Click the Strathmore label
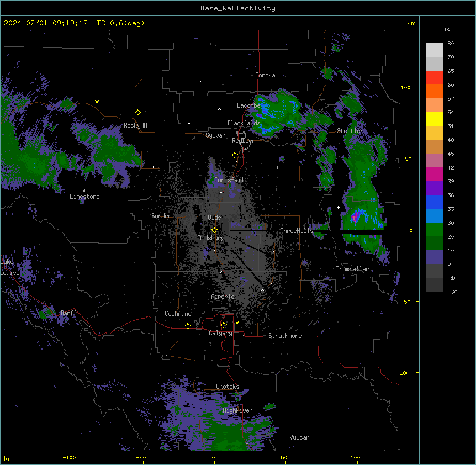 click(x=285, y=336)
